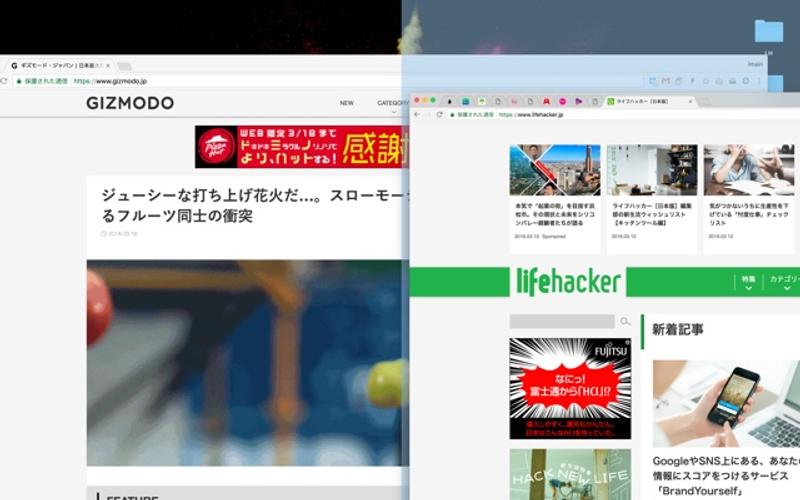
Task: Open the smartphone-in-hand article photo
Action: [726, 404]
